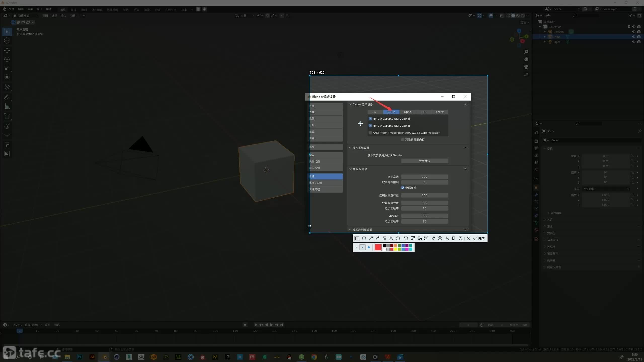Click the 撤销次数 value field showing 100
Viewport: 644px width, 362px height.
424,177
